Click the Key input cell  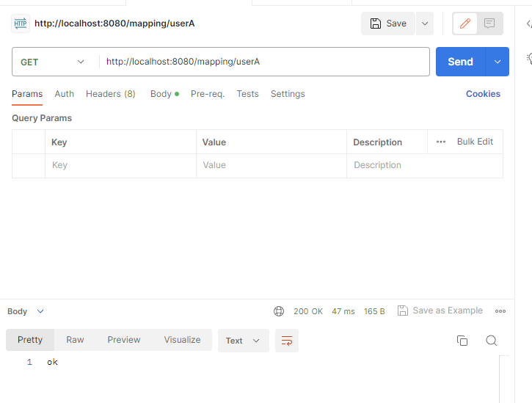(121, 166)
